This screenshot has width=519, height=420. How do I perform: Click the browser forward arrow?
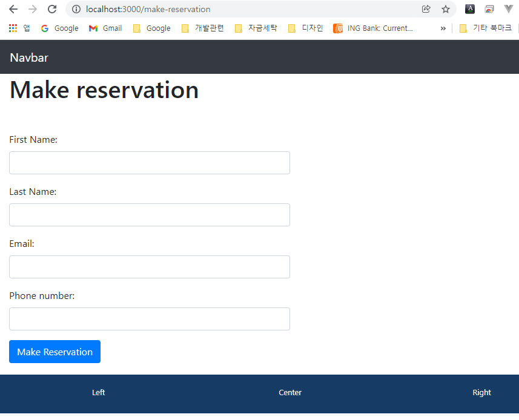(x=33, y=9)
